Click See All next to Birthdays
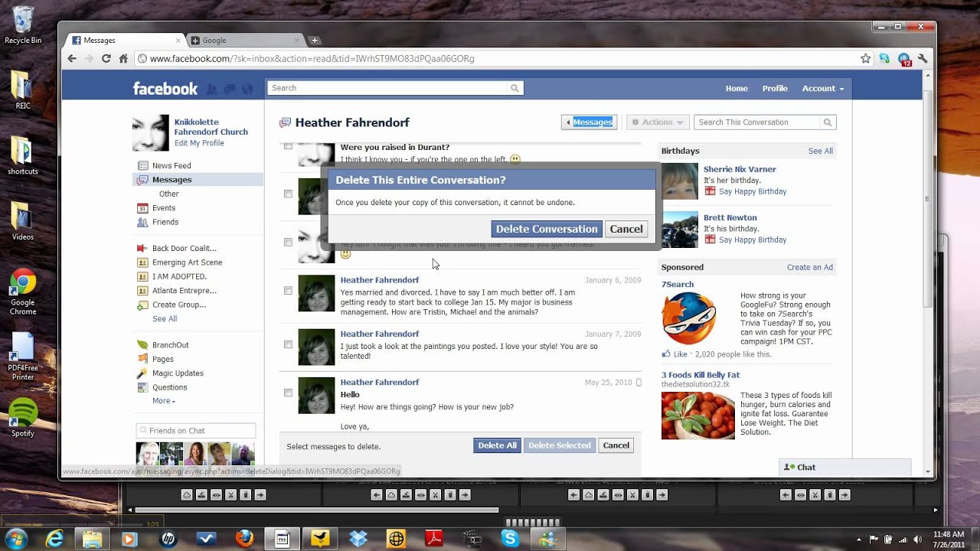Image resolution: width=980 pixels, height=551 pixels. tap(821, 152)
